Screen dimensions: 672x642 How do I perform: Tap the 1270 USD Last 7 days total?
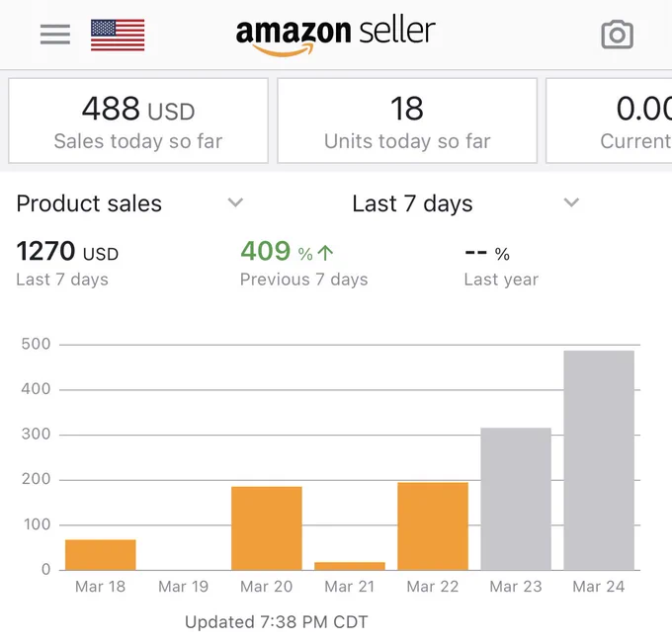[67, 262]
